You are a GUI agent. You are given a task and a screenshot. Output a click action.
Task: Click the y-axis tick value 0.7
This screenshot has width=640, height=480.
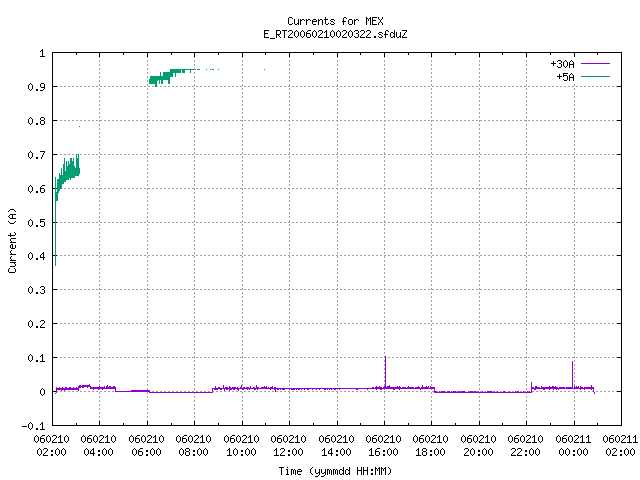(x=36, y=155)
